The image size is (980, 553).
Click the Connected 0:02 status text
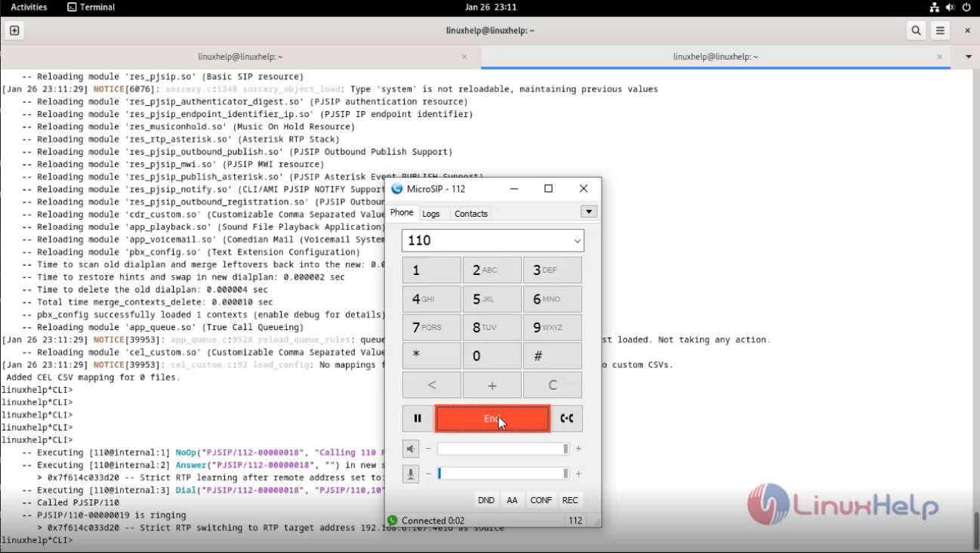tap(433, 521)
